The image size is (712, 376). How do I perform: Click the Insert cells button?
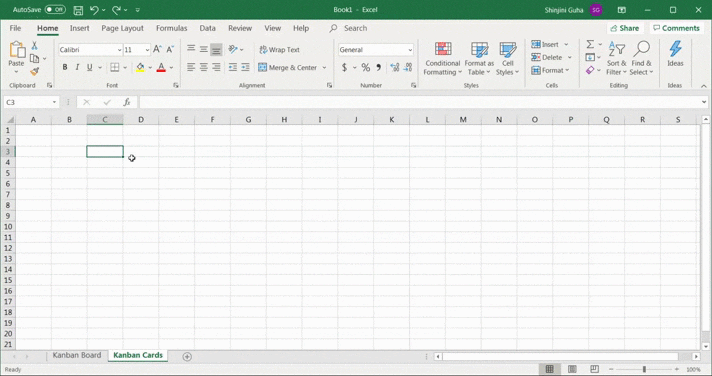545,45
